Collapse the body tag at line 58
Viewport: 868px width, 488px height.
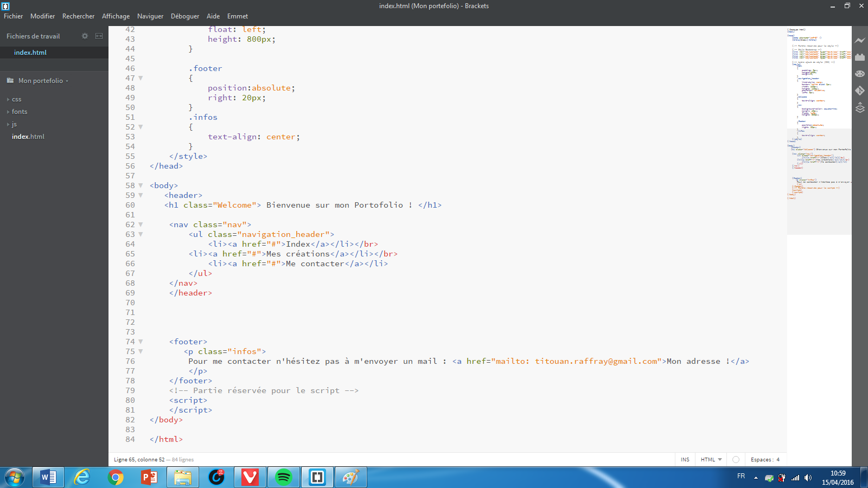(141, 185)
